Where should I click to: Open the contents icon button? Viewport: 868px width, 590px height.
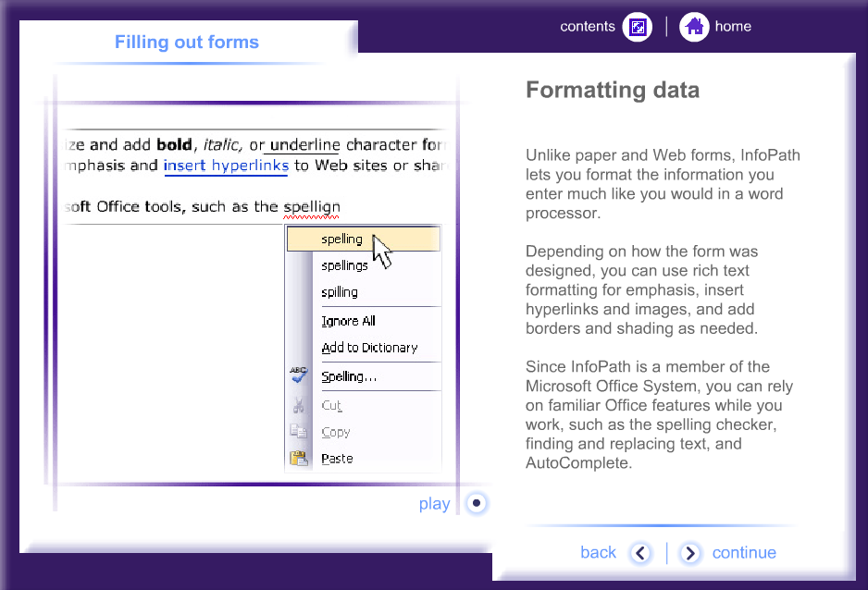pos(638,27)
